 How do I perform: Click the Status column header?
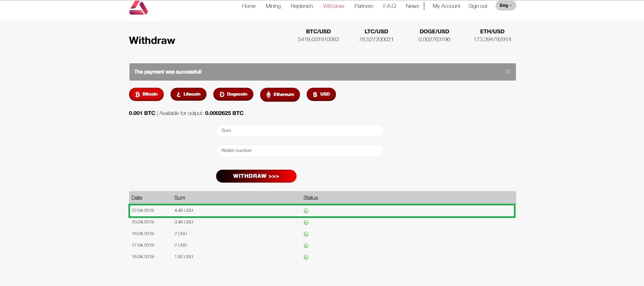pyautogui.click(x=310, y=198)
